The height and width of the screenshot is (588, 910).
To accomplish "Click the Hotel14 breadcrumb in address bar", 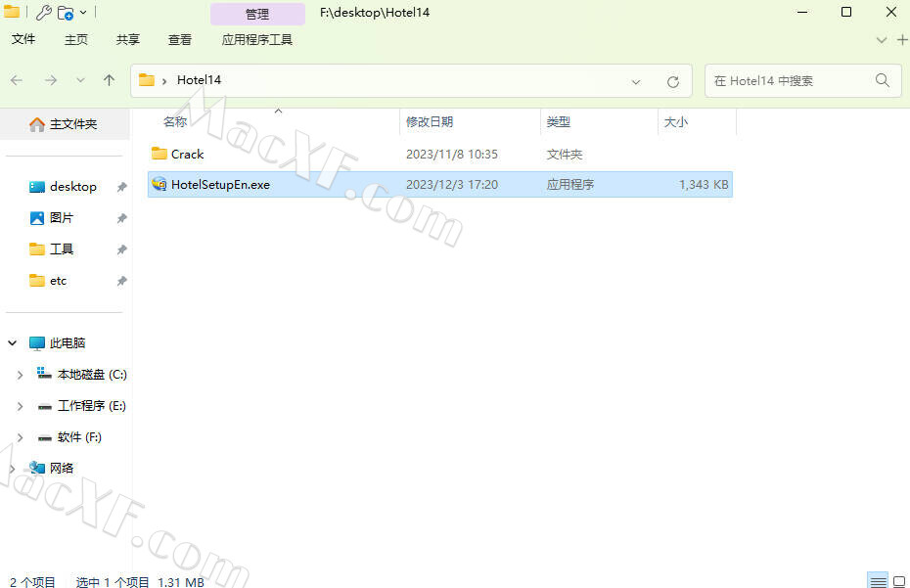I will 199,80.
